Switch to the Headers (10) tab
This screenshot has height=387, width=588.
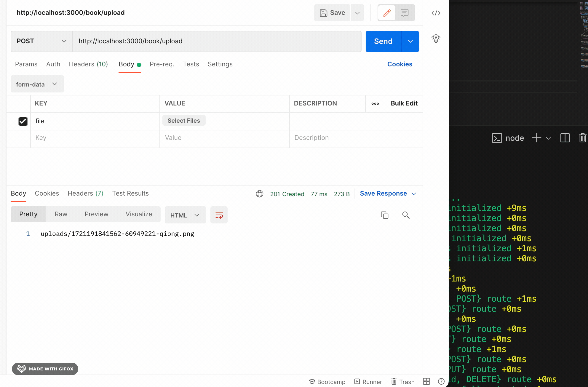(x=88, y=64)
